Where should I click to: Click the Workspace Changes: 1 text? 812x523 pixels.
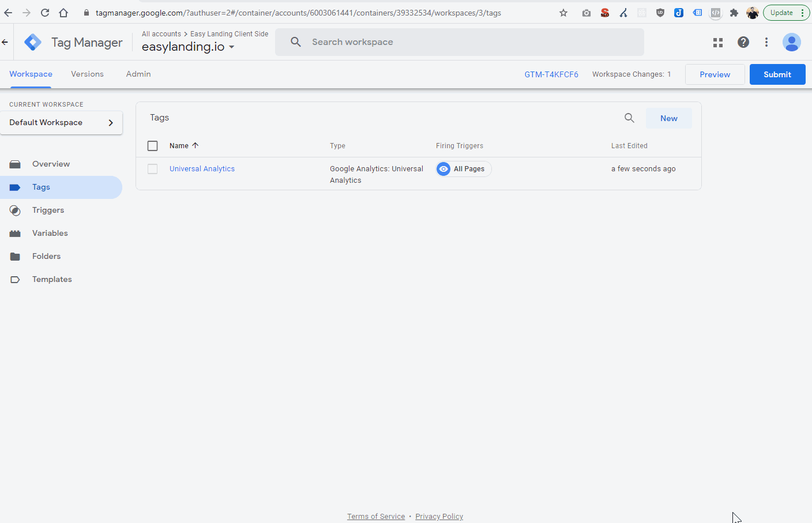point(631,74)
